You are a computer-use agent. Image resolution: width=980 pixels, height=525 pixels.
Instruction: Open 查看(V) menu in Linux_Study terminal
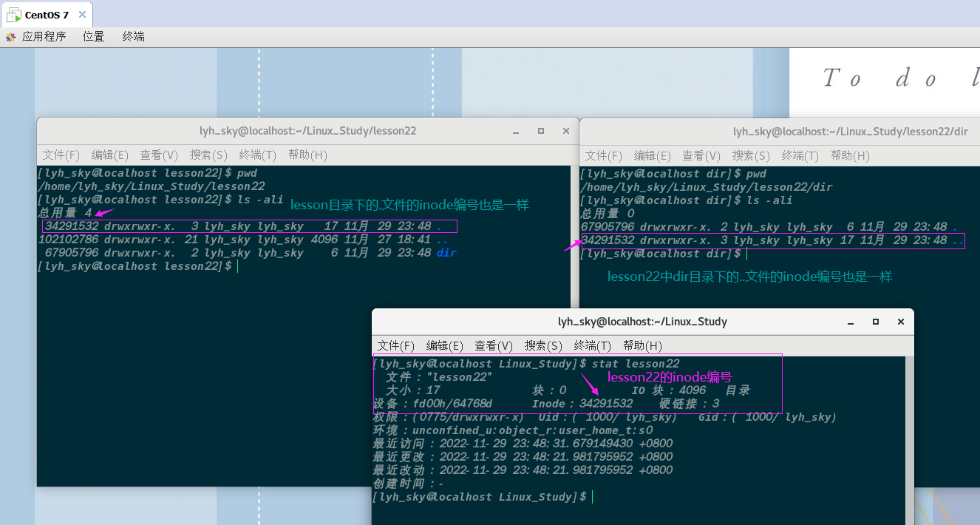494,346
